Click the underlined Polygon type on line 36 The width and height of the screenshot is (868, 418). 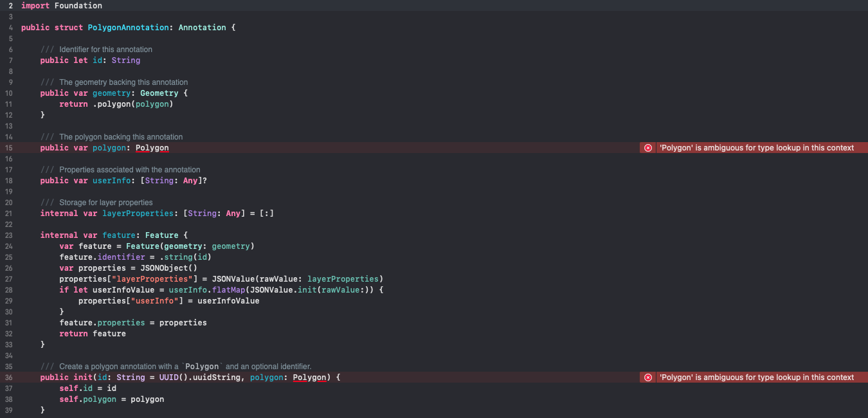(310, 377)
